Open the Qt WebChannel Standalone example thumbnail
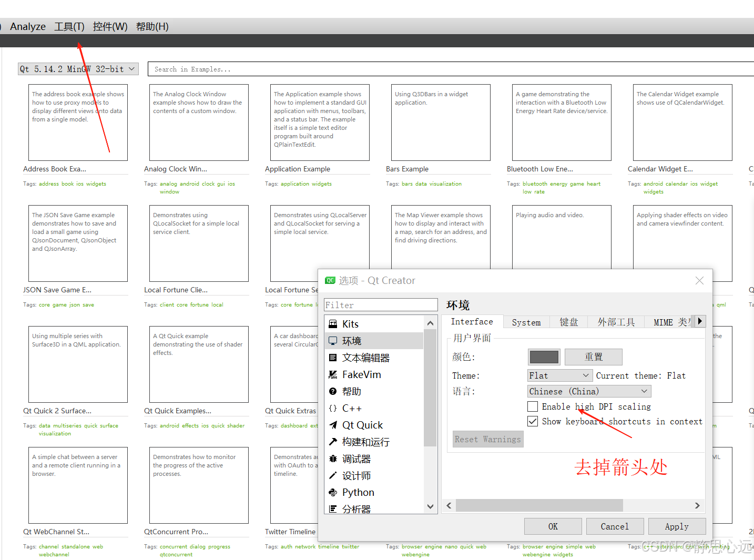 (x=78, y=485)
